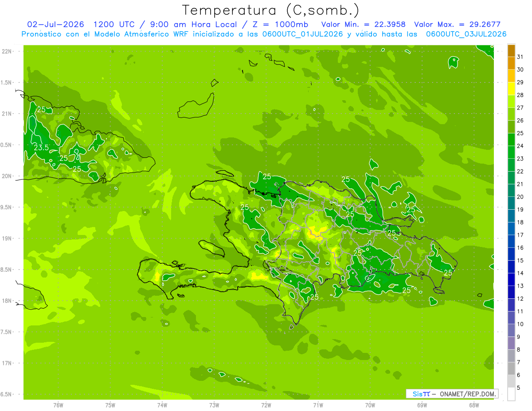This screenshot has height=411, width=532.
Task: Click the "68W" longitude label
Action: (474, 405)
